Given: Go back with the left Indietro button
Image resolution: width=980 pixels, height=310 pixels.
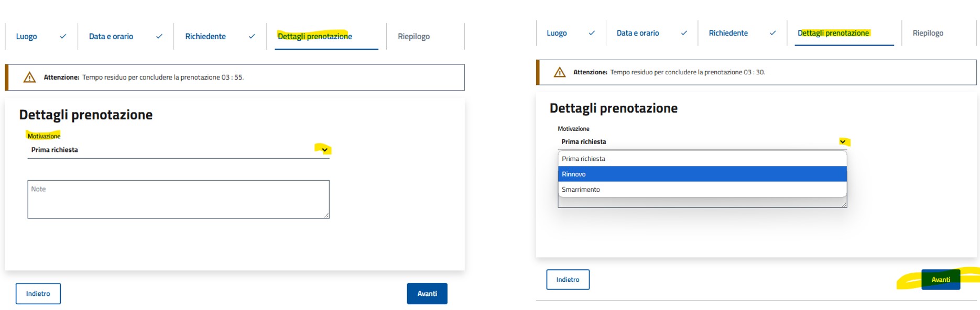Looking at the screenshot, I should pos(38,294).
